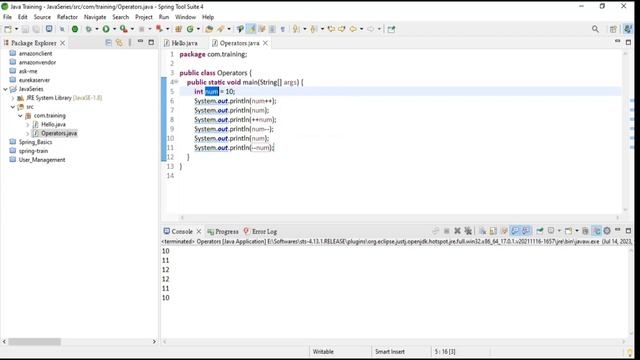
Task: Switch to the Error Log tab
Action: (x=260, y=231)
